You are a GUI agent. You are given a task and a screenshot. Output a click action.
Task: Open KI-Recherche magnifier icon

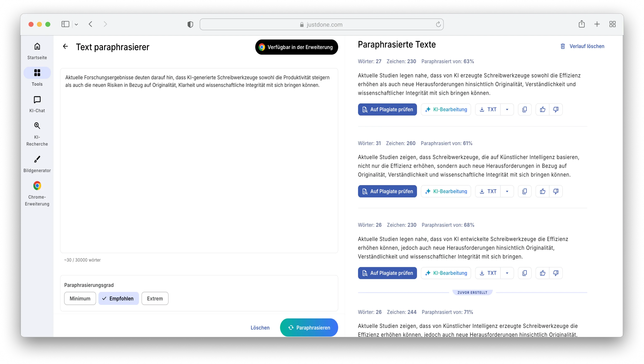[37, 126]
